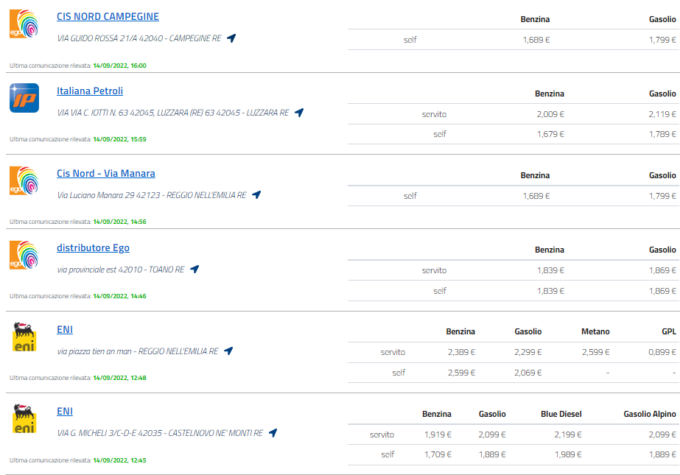Select ENI Castelnovo servito Blue Diesel price 2,199 €
The image size is (680, 475).
click(x=568, y=435)
